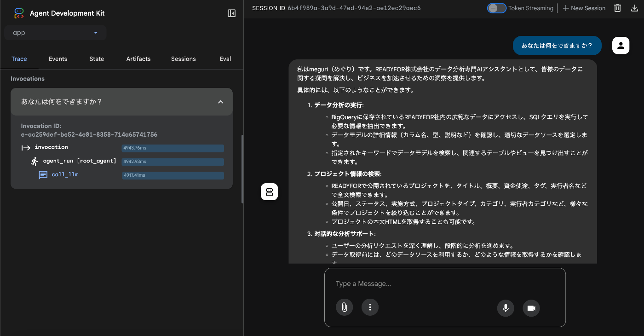Open the app selector dropdown
Image resolution: width=644 pixels, height=336 pixels.
pos(55,33)
